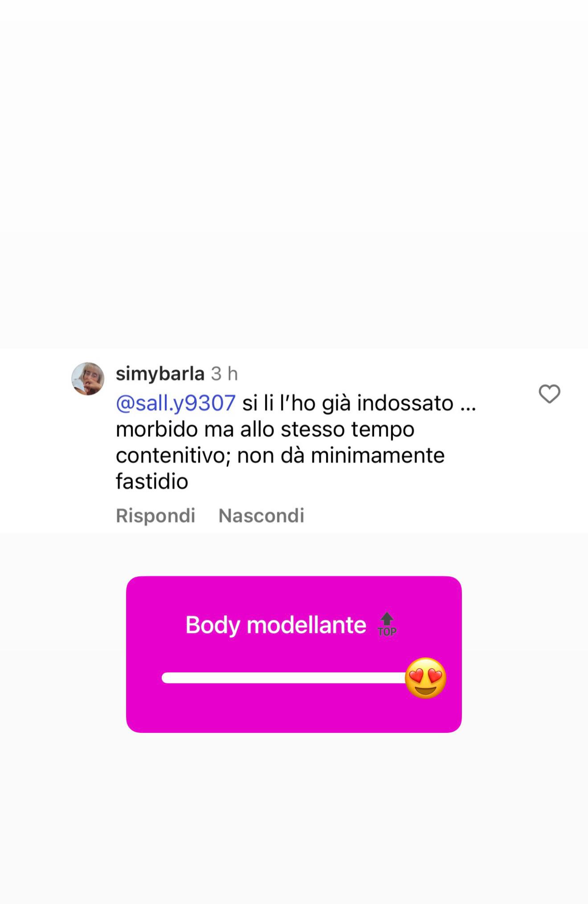Tap the pink slider sticker background
Image resolution: width=588 pixels, height=904 pixels.
point(294,654)
